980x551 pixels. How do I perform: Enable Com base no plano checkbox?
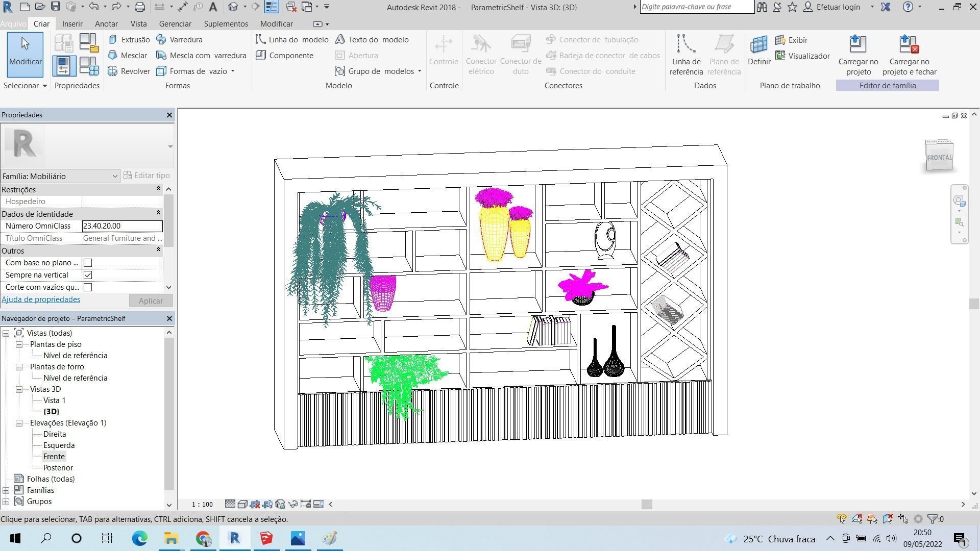(x=88, y=263)
